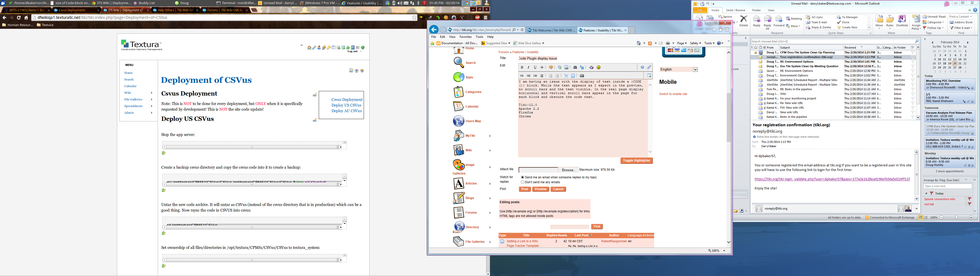This screenshot has height=276, width=980.
Task: Select 'Send me an email when someone replies' radio
Action: [522, 177]
